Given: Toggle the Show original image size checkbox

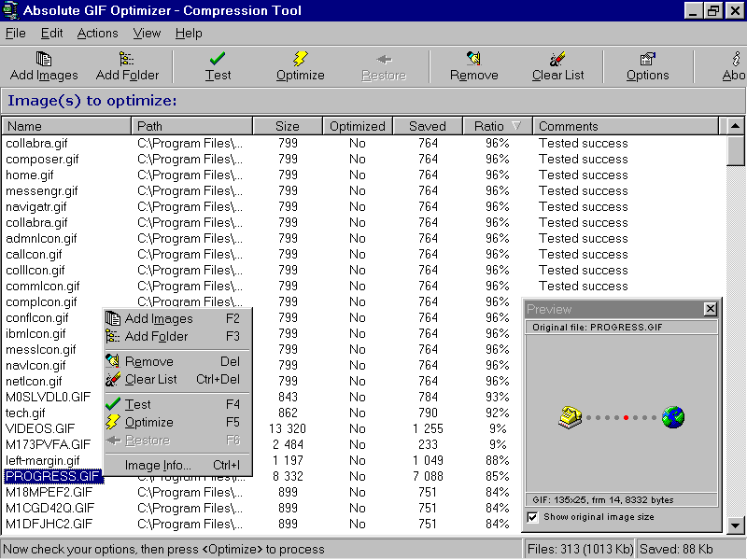Looking at the screenshot, I should pyautogui.click(x=534, y=516).
